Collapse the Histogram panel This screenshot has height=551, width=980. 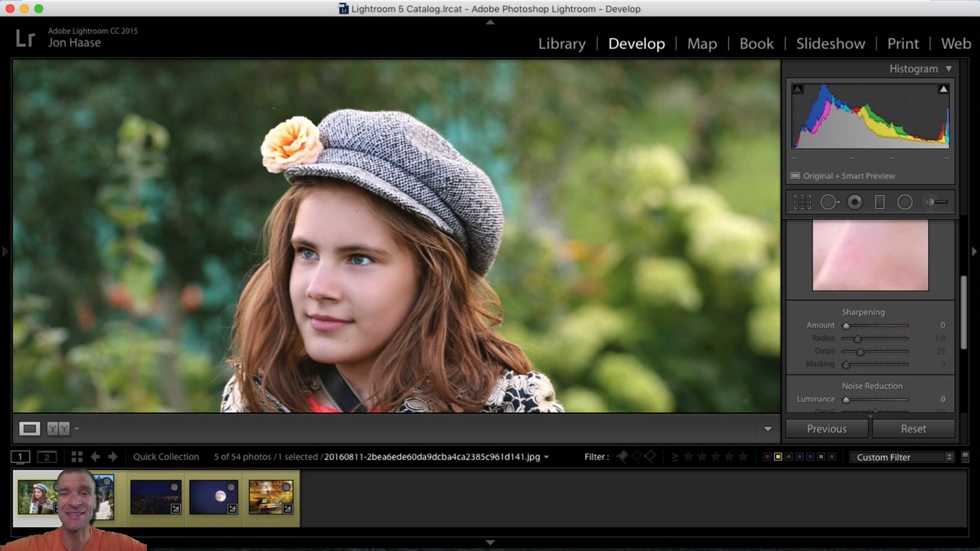949,69
